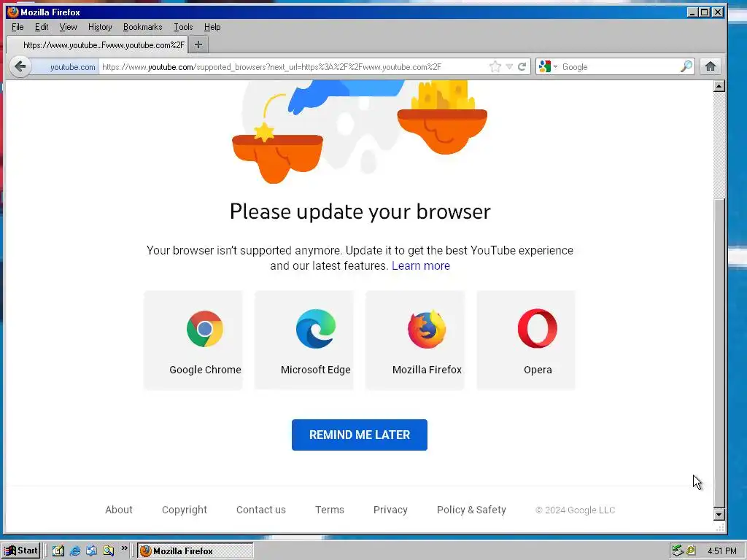Open the Help menu
Screen dimensions: 747x560
click(x=212, y=27)
